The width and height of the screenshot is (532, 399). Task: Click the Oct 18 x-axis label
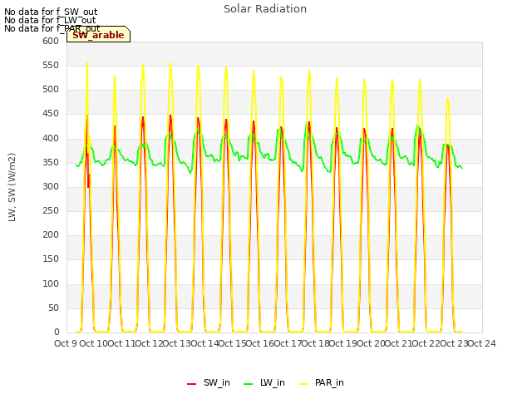[316, 343]
